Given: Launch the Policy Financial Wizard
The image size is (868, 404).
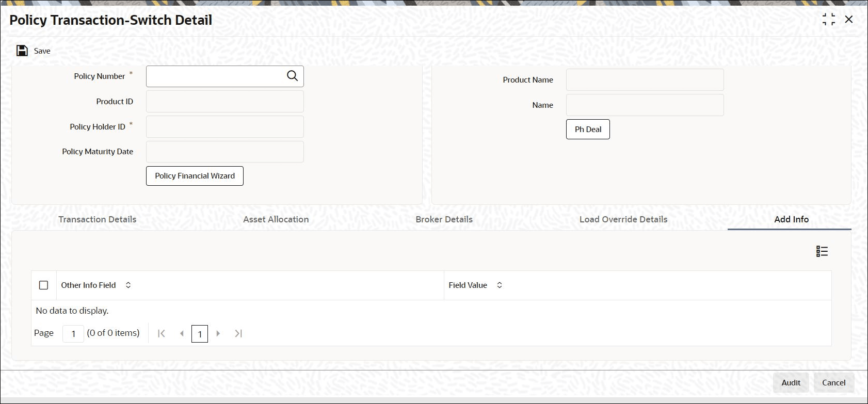Looking at the screenshot, I should [195, 176].
